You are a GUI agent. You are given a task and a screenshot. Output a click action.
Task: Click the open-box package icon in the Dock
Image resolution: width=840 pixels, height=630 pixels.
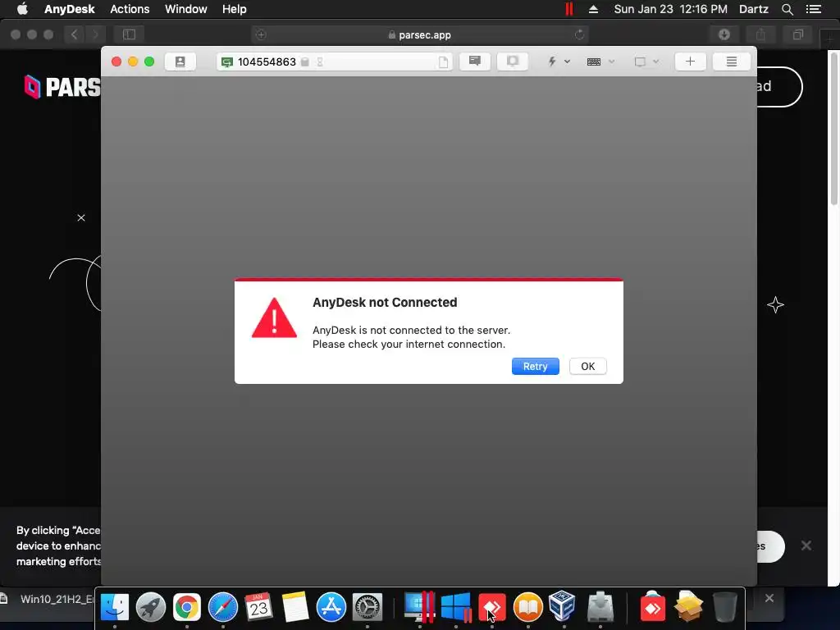coord(688,606)
